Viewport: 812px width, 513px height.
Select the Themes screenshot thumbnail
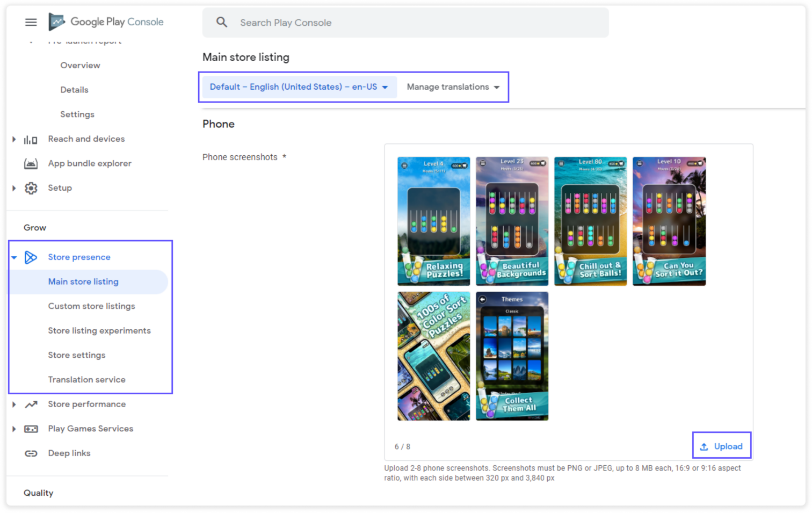511,356
